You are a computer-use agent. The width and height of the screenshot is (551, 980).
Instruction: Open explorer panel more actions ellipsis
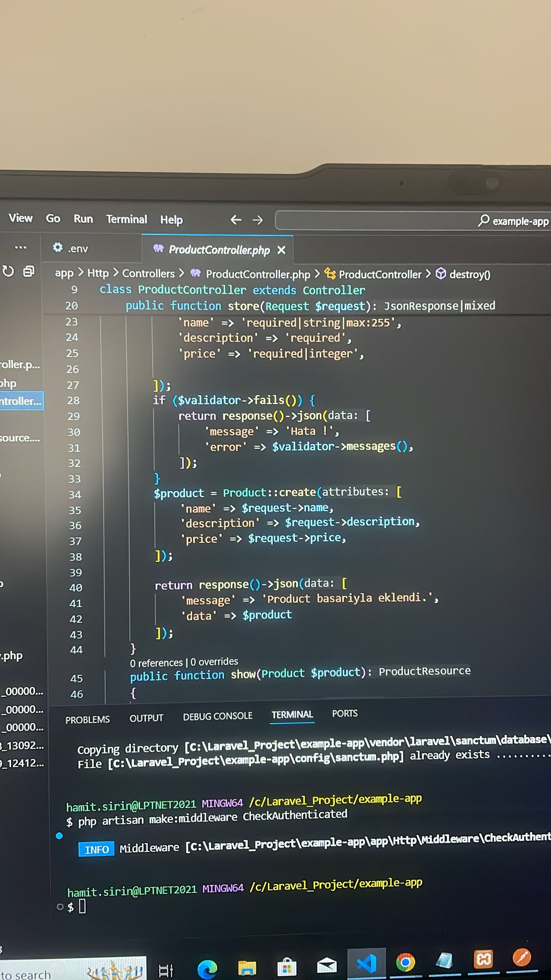coord(21,247)
